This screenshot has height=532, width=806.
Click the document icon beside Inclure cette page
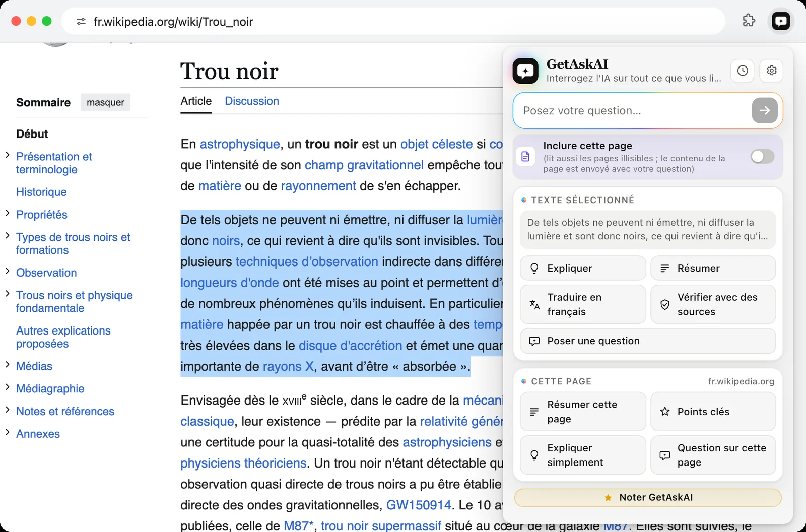point(525,156)
